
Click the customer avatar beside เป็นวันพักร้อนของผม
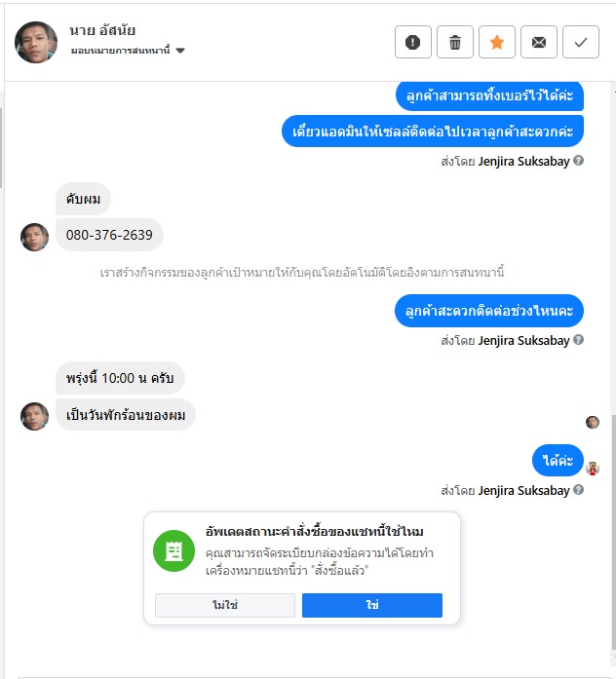[x=35, y=416]
